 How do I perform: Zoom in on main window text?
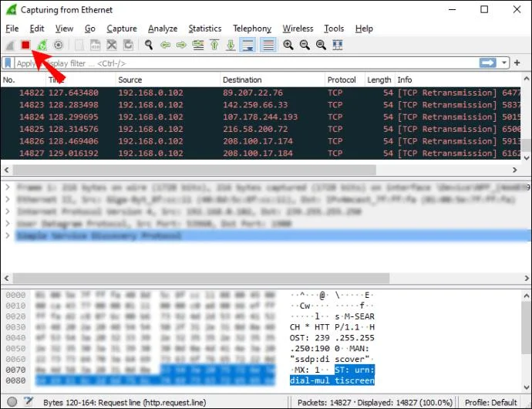288,45
